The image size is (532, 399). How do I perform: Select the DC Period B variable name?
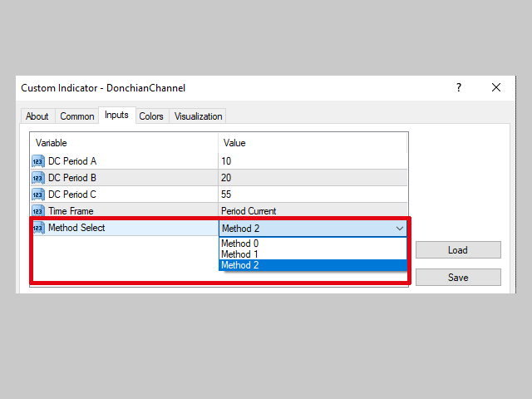tap(72, 178)
